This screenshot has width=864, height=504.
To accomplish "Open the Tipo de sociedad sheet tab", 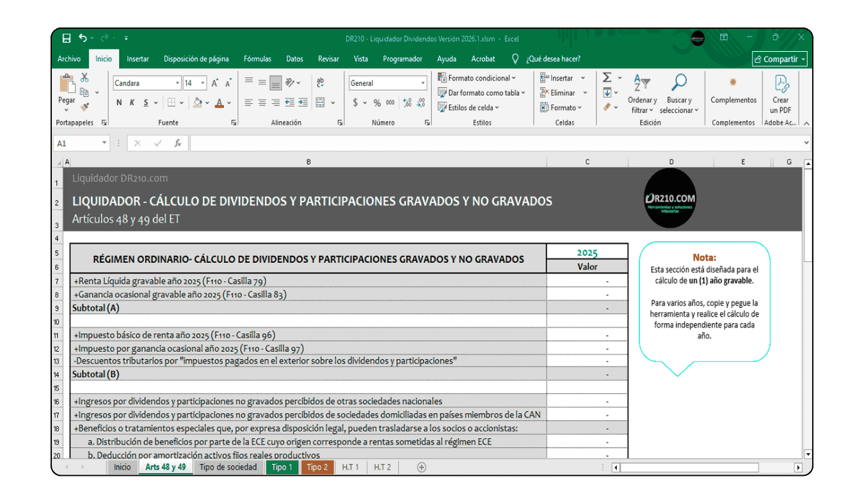I will (x=228, y=467).
